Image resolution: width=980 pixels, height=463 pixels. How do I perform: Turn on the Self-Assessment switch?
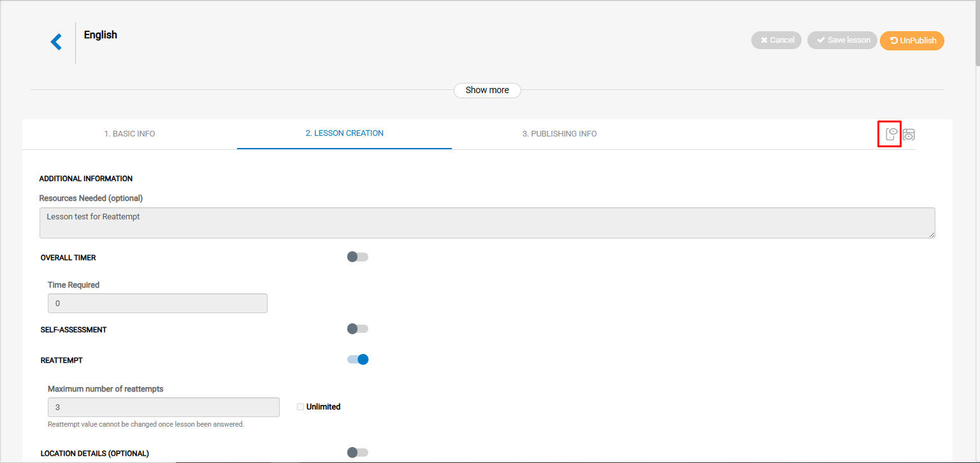tap(357, 329)
